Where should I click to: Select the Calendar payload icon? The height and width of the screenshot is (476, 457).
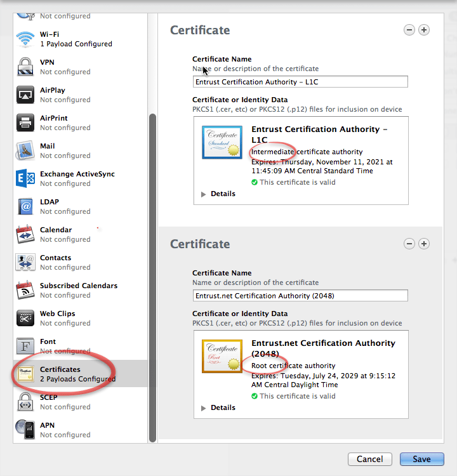pyautogui.click(x=25, y=234)
